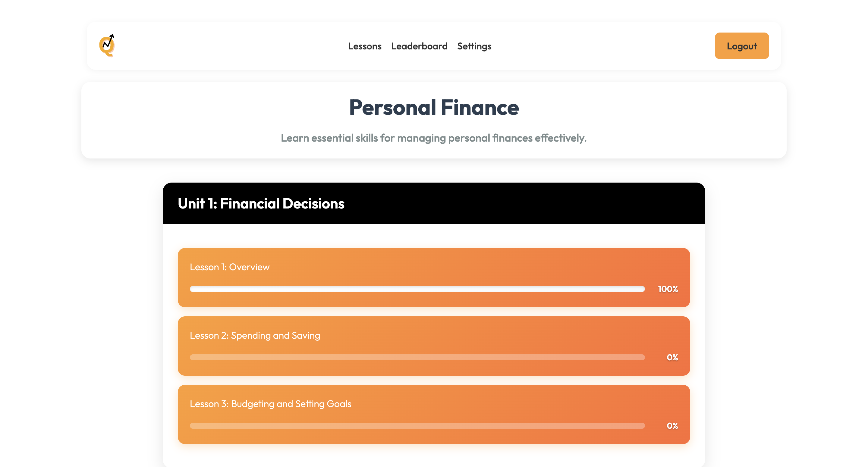868x467 pixels.
Task: Click the 0% label on Lesson 2
Action: [672, 358]
